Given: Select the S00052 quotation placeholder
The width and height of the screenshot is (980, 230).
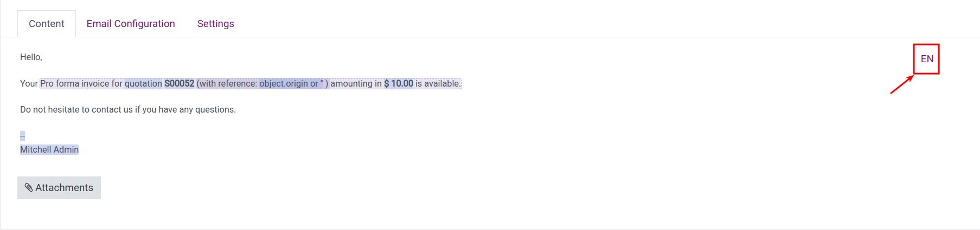Looking at the screenshot, I should pos(179,83).
